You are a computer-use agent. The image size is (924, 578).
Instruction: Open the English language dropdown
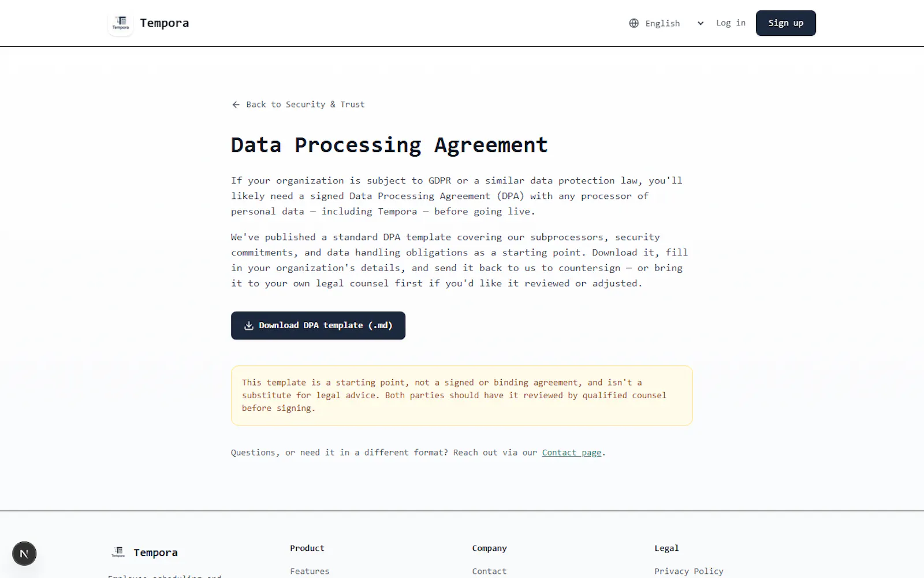point(668,23)
